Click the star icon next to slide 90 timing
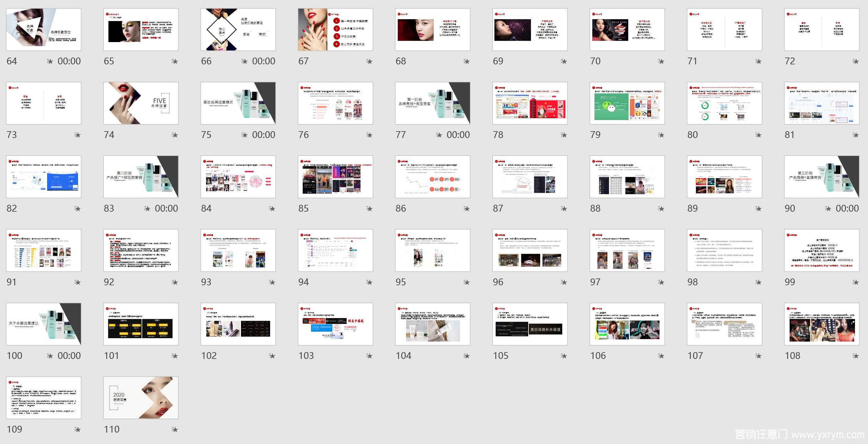Screen dimensions: 868x444 (x=828, y=209)
